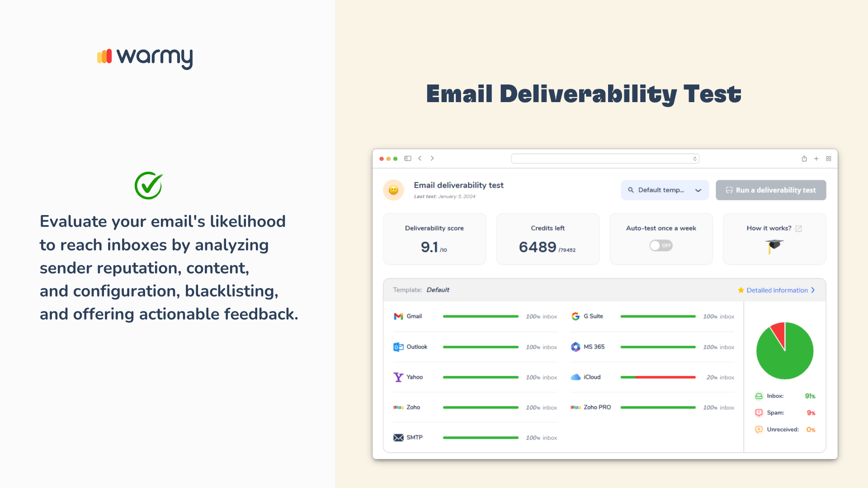Click the browser back arrow

(420, 159)
